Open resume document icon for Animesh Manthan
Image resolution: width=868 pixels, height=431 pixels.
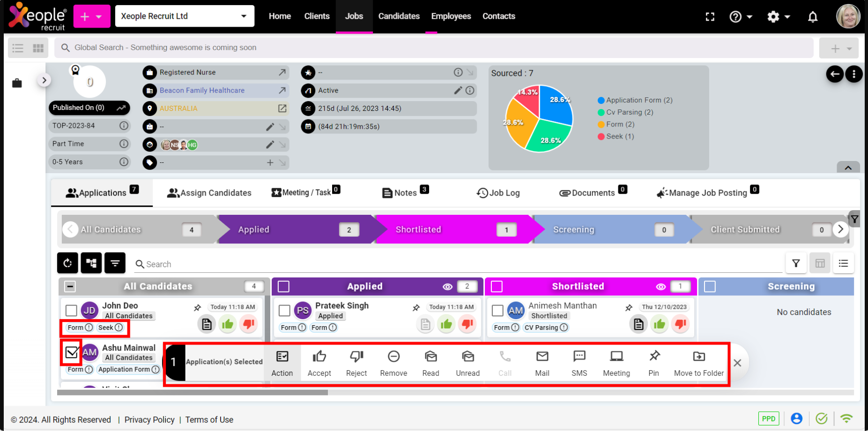point(638,324)
